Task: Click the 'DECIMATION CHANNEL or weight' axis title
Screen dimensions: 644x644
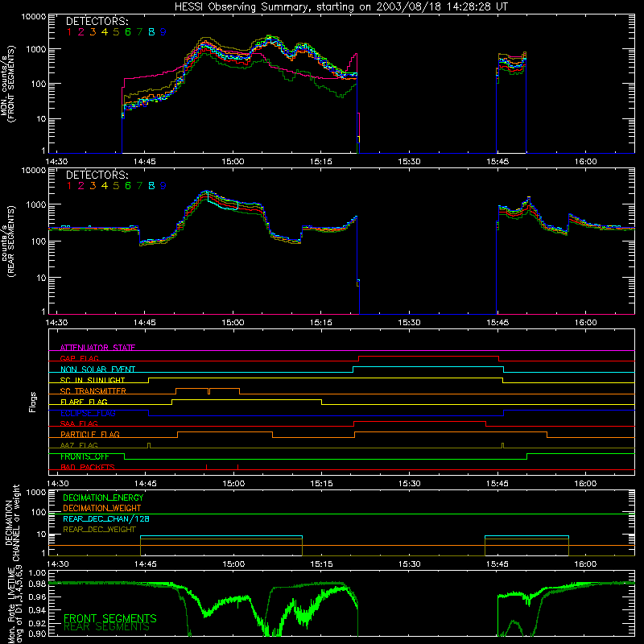Action: click(x=12, y=522)
